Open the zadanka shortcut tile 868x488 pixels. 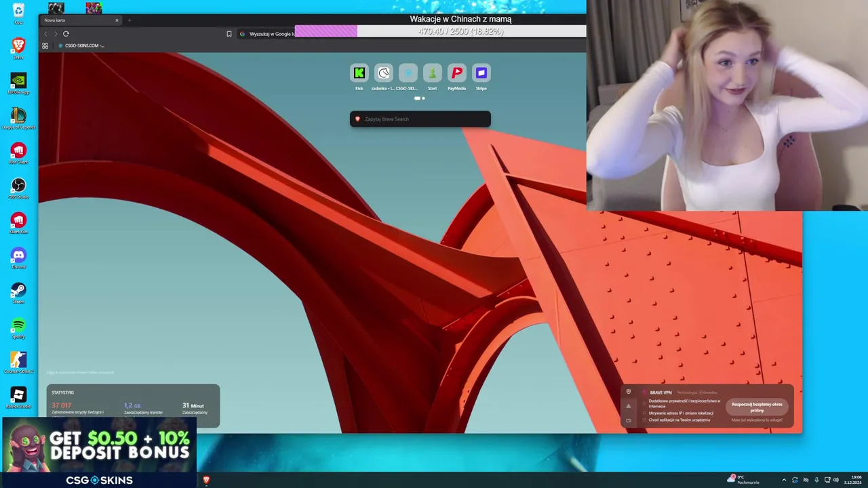[384, 73]
